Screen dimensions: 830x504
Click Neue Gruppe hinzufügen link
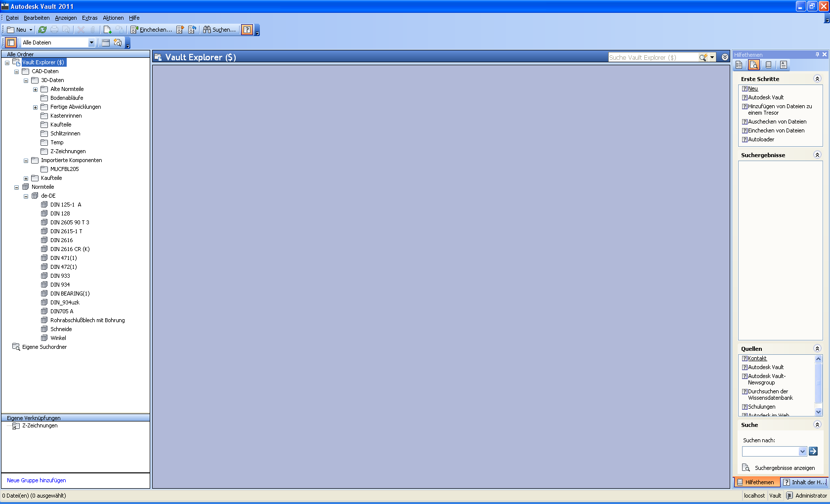37,480
